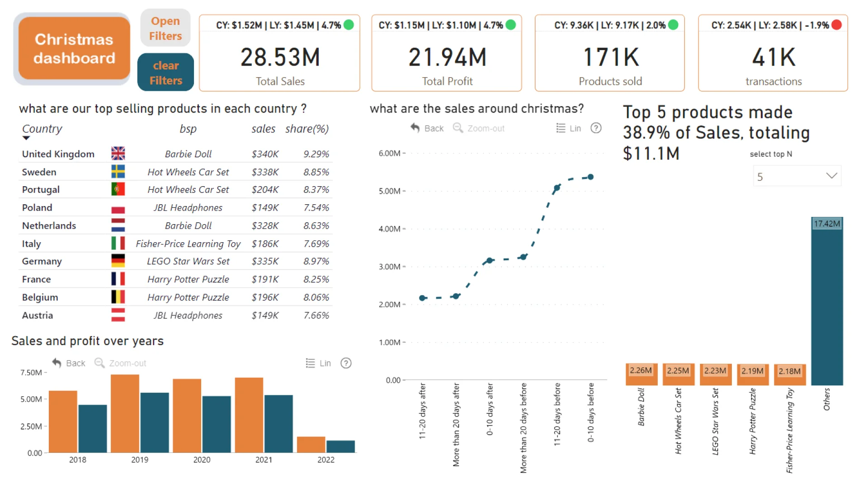Click clear Filters button
Image resolution: width=868 pixels, height=488 pixels.
click(165, 72)
